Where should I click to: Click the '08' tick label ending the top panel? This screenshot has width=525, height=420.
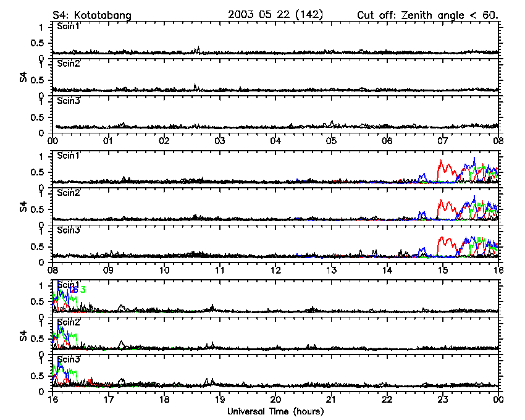498,141
